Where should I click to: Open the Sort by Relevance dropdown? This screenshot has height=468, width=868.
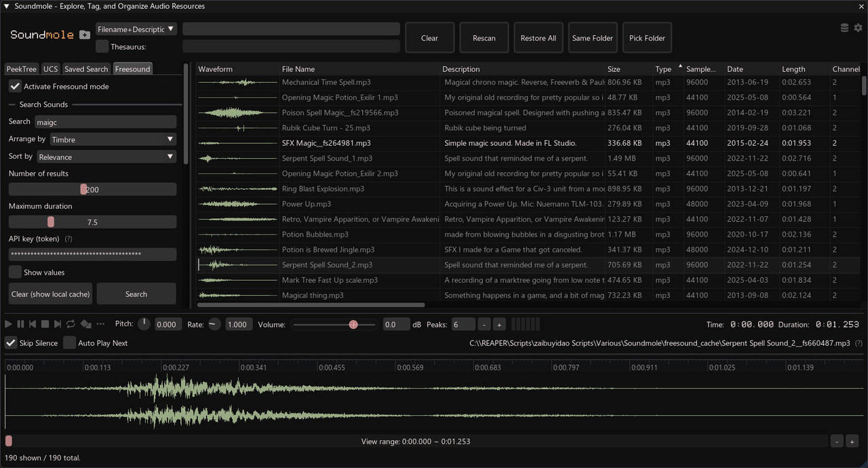[x=106, y=157]
